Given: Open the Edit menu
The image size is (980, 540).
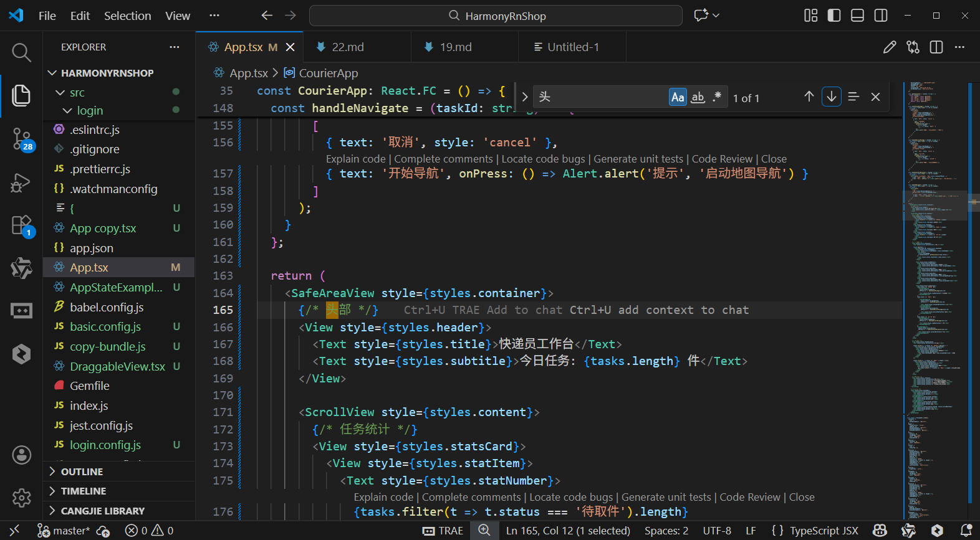Looking at the screenshot, I should pyautogui.click(x=80, y=16).
